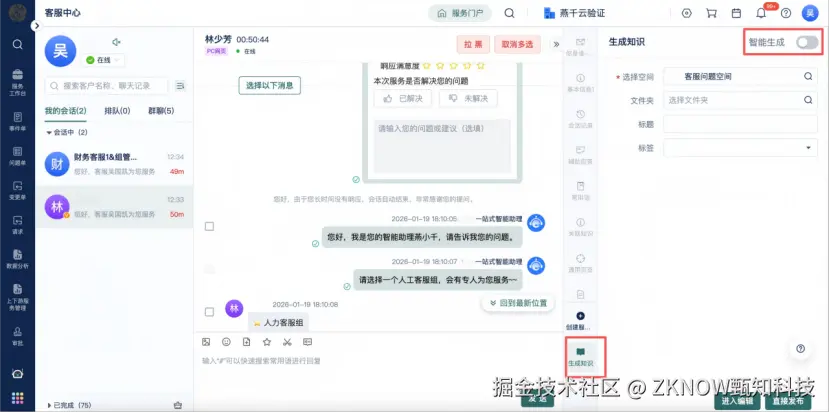
Task: Tick the checkbox beside the 智能助理燕小千 greeting message
Action: tap(209, 226)
